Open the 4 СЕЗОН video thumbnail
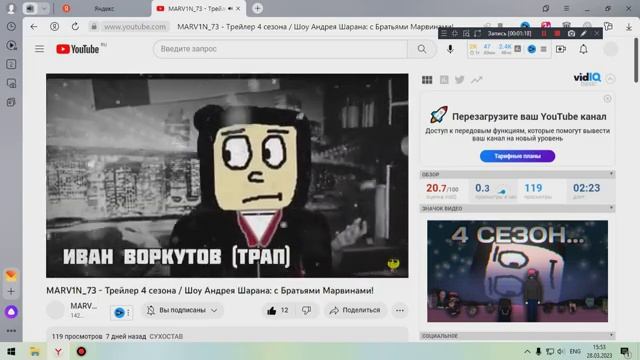This screenshot has width=640, height=360. [x=517, y=271]
